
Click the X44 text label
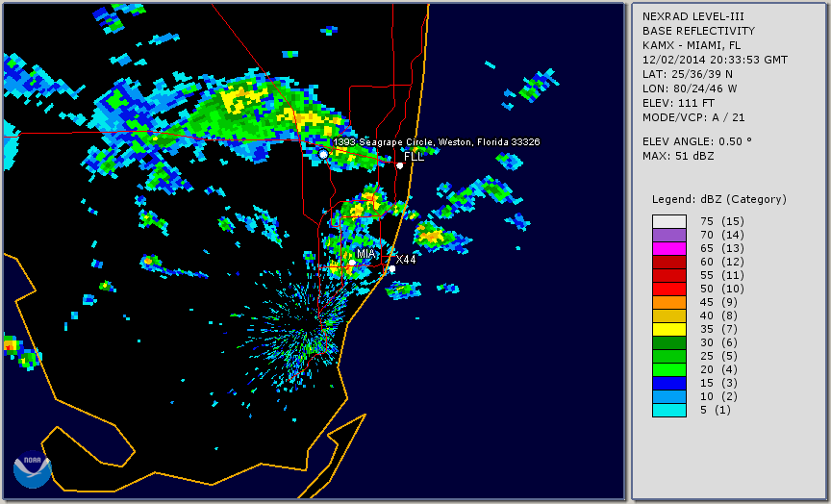(406, 260)
